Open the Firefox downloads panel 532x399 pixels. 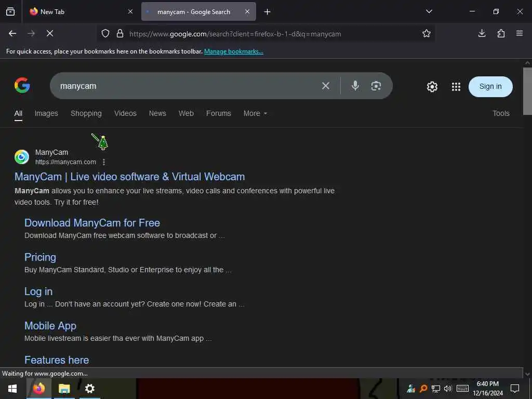tap(482, 33)
